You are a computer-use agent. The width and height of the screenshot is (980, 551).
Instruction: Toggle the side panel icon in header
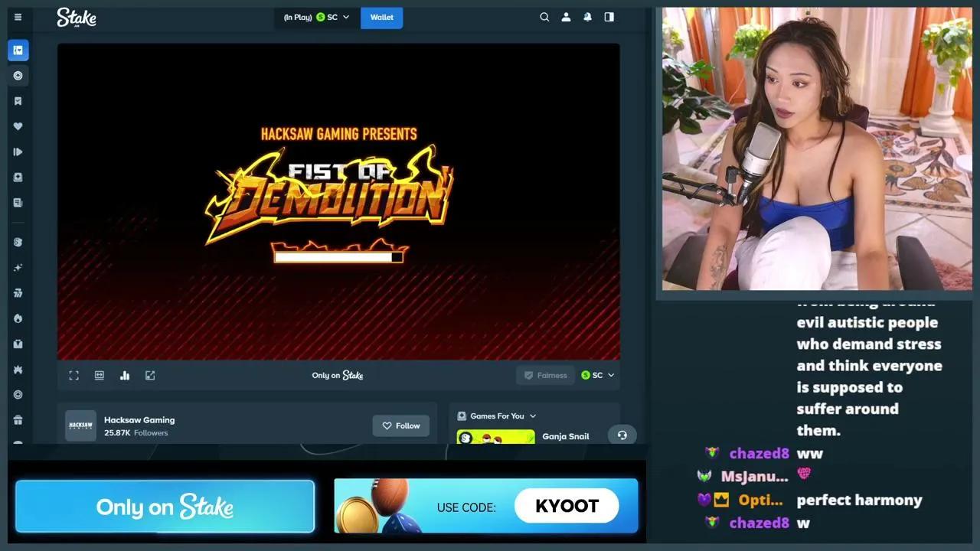point(609,17)
